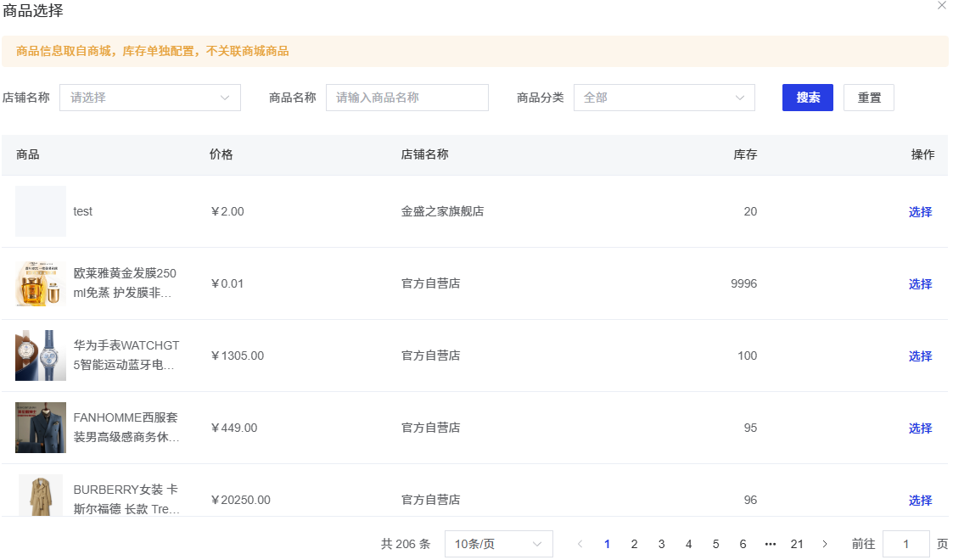Jump to last page 21
The image size is (953, 560).
797,544
